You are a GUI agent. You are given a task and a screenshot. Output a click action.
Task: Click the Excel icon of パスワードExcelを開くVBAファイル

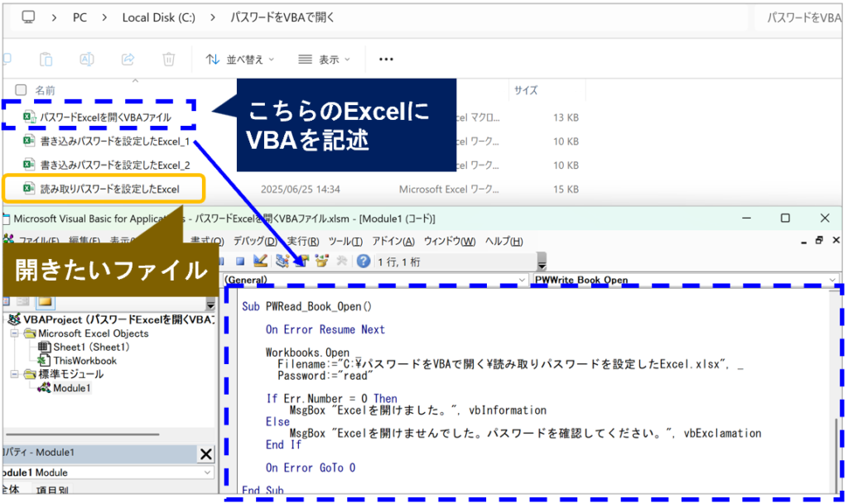tap(29, 117)
